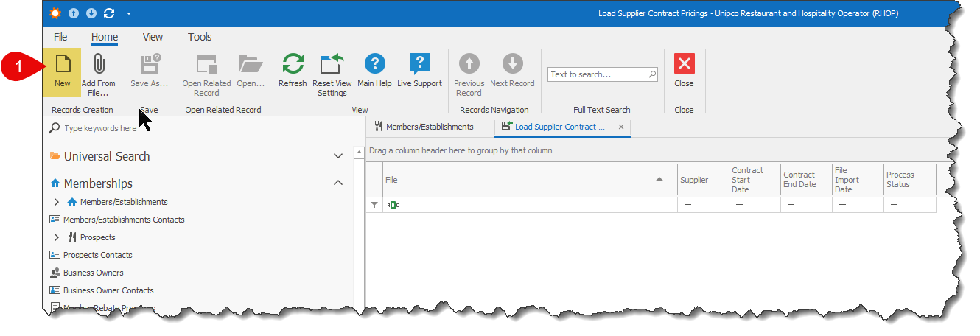Select Prospects in the sidebar
The width and height of the screenshot is (980, 336).
97,237
